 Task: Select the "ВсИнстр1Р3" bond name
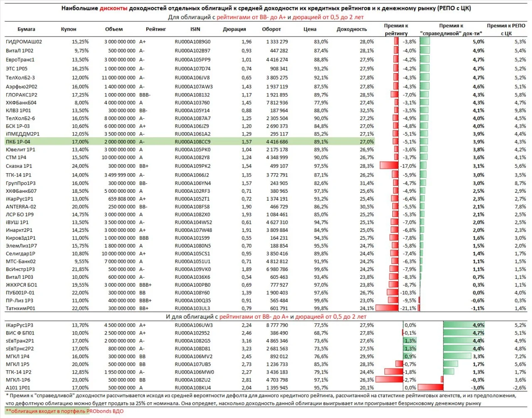click(20, 269)
